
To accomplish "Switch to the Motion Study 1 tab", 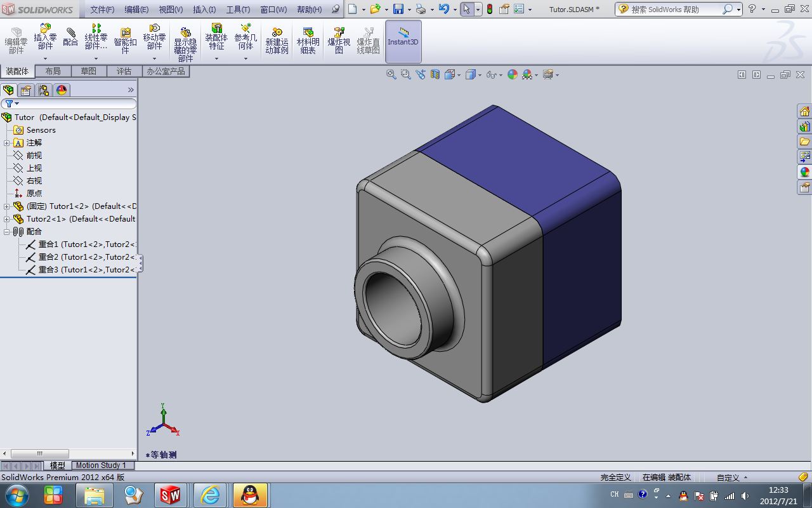I will pyautogui.click(x=101, y=465).
